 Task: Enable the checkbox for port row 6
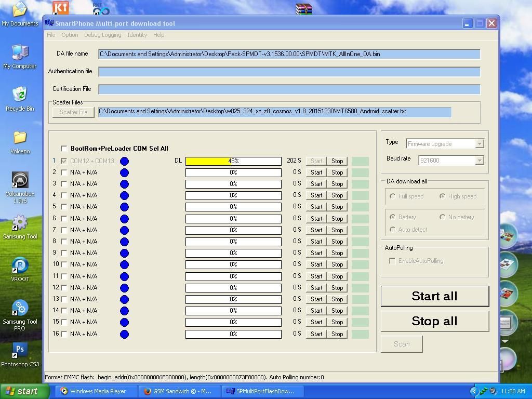(64, 219)
